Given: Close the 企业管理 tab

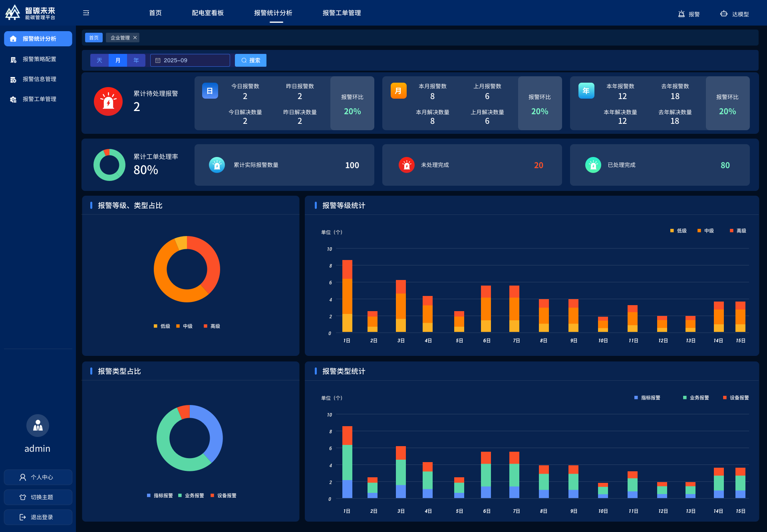Looking at the screenshot, I should tap(135, 38).
